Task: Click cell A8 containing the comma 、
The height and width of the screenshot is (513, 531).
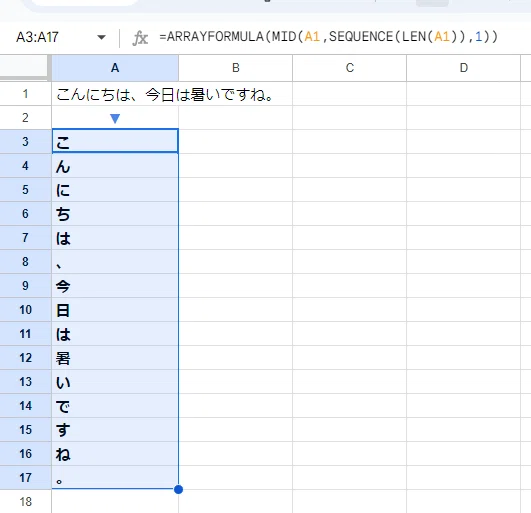Action: (x=115, y=262)
